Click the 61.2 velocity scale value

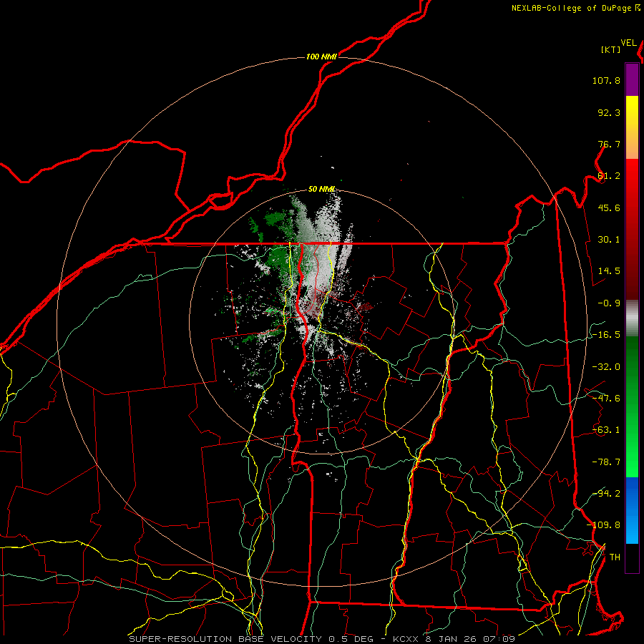[x=609, y=176]
